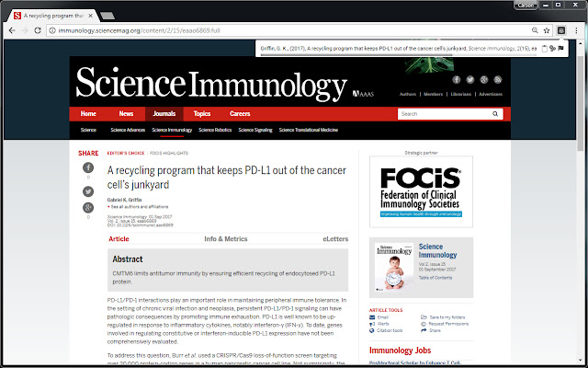
Task: Click the Authors link in the header
Action: [408, 94]
